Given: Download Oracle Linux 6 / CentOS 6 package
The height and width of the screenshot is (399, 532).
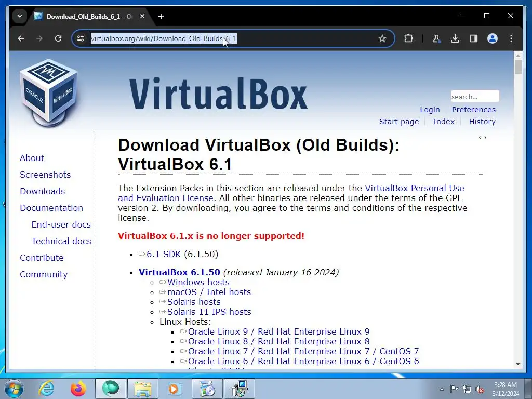Looking at the screenshot, I should click(x=303, y=361).
